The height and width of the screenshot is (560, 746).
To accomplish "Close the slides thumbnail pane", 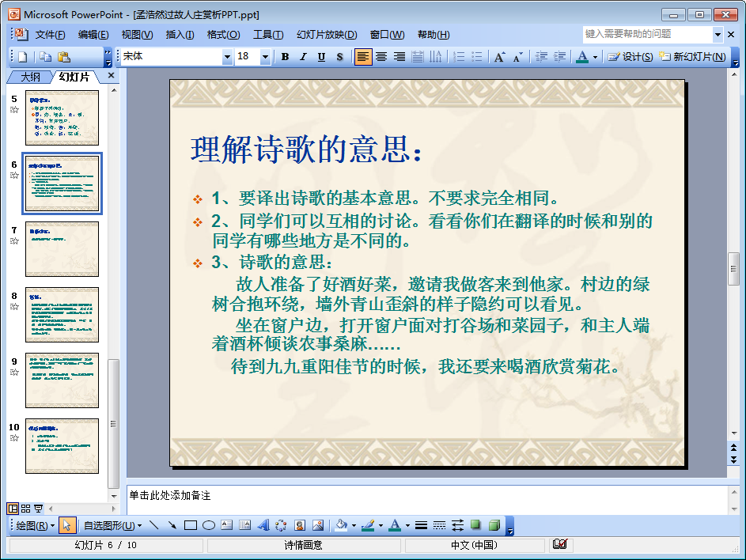I will (111, 75).
